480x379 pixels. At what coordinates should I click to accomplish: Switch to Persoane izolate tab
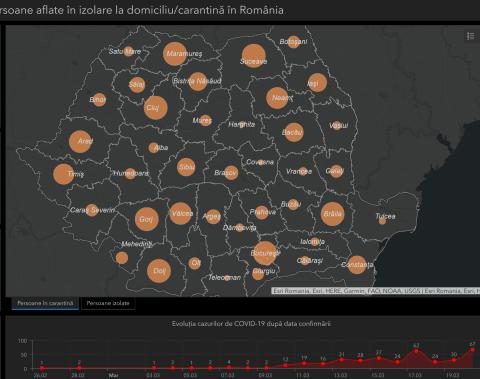click(x=108, y=303)
